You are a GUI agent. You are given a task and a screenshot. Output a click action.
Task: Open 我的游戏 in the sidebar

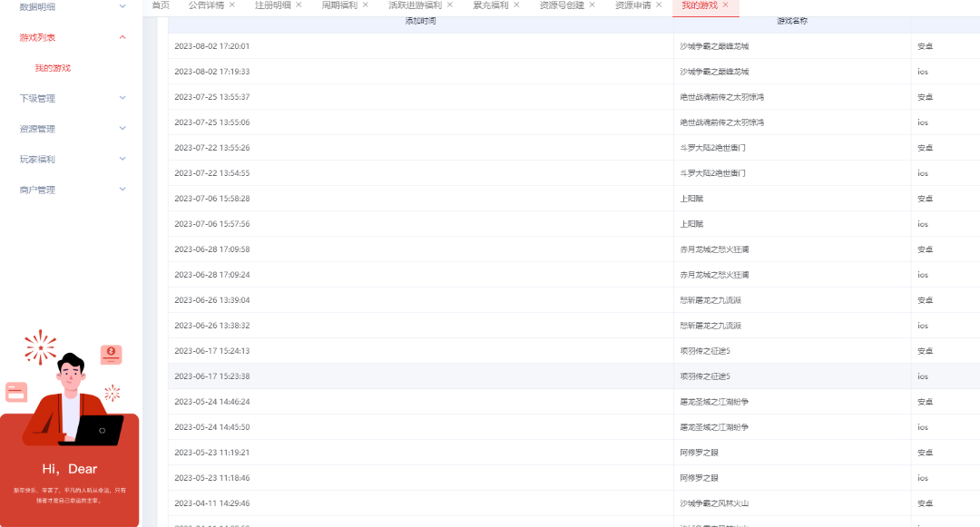point(53,68)
